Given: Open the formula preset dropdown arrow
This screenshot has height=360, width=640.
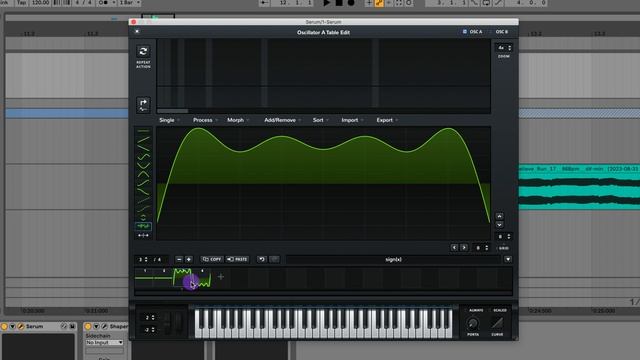Looking at the screenshot, I should pos(508,259).
